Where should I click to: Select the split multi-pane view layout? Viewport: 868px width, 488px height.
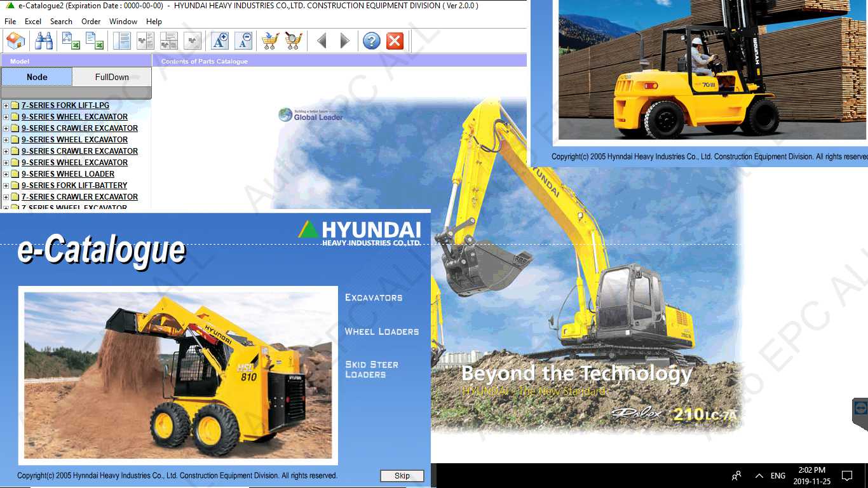pos(169,41)
